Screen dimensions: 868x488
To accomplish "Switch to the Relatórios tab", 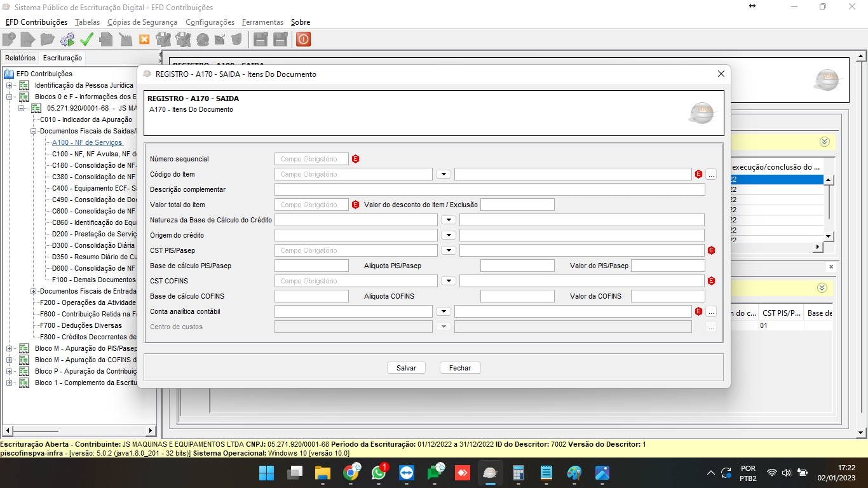I will pyautogui.click(x=20, y=58).
